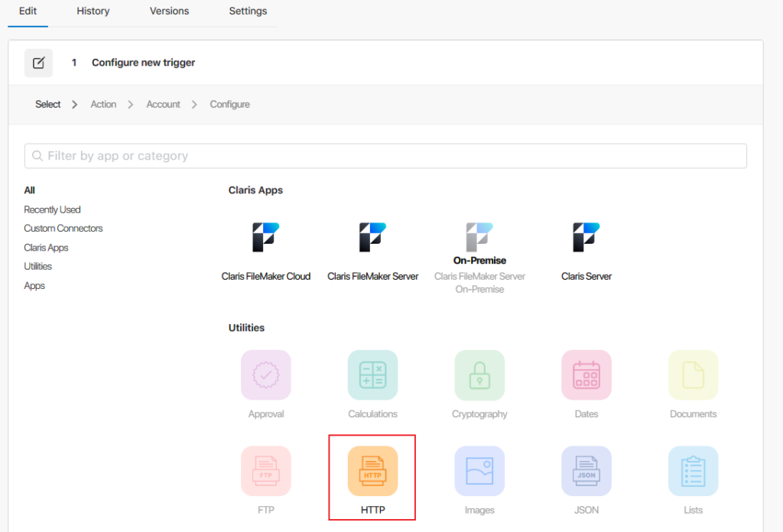Screen dimensions: 783x532
Task: Pick the Claris Server app icon
Action: point(586,238)
